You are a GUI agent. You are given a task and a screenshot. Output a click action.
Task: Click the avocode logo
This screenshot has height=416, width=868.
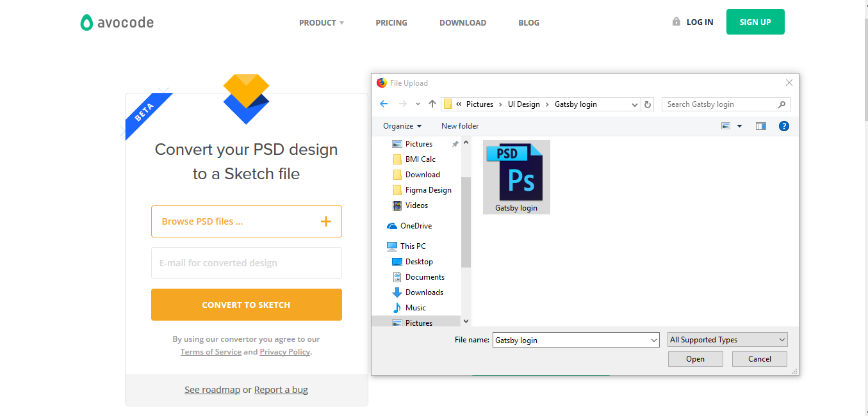(117, 22)
